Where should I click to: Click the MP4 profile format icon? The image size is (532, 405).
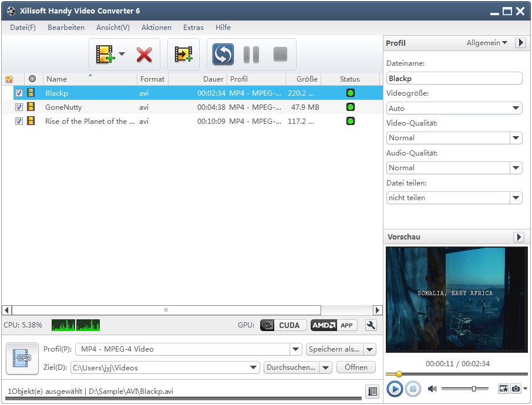point(22,359)
